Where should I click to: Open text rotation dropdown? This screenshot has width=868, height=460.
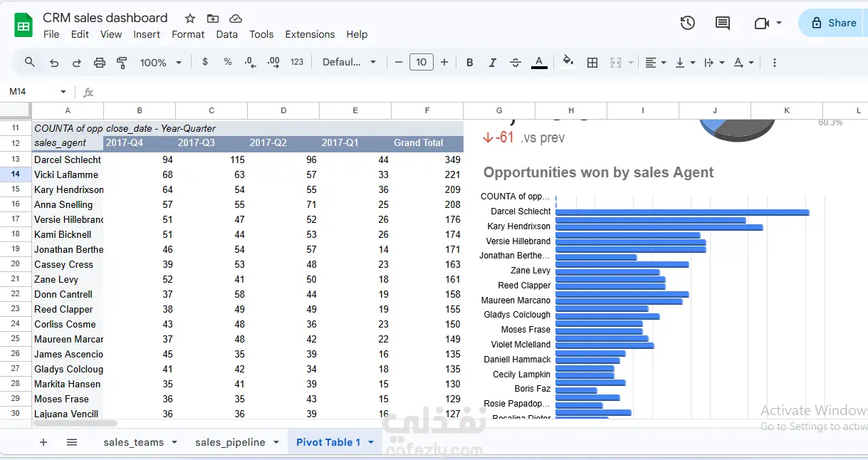click(x=743, y=63)
